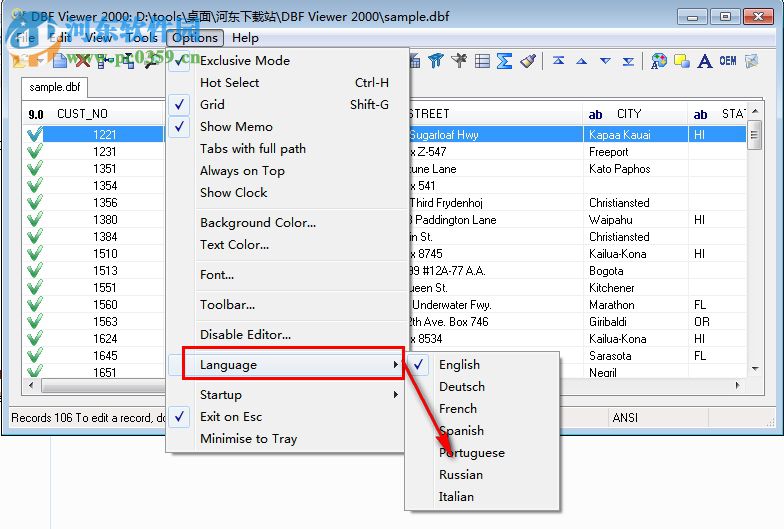Open Text Color dialog
Image resolution: width=784 pixels, height=529 pixels.
[286, 244]
